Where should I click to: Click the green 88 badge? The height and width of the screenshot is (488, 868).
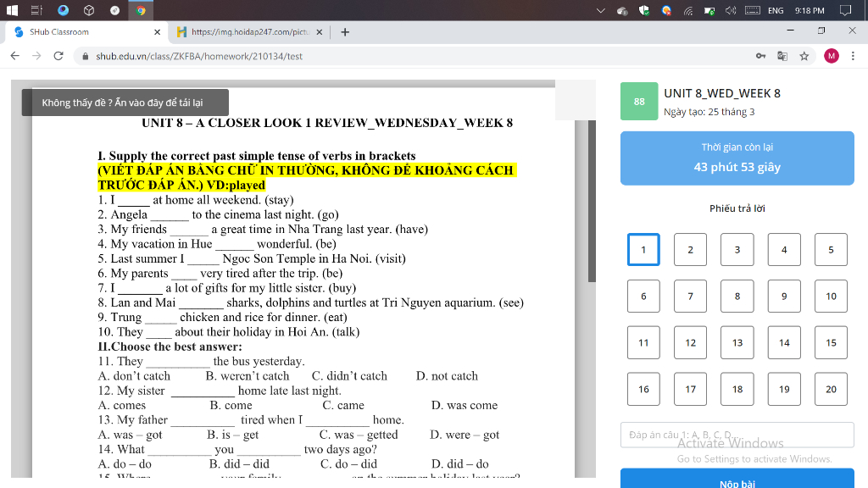[x=639, y=102]
